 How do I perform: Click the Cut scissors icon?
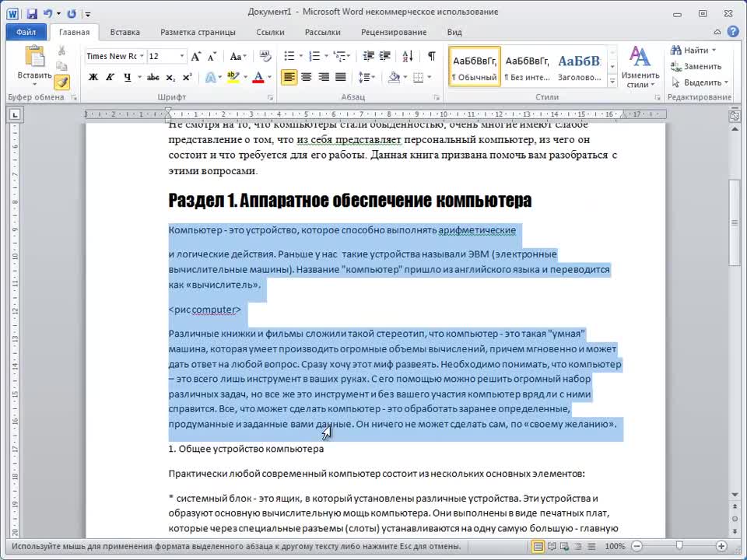(61, 51)
